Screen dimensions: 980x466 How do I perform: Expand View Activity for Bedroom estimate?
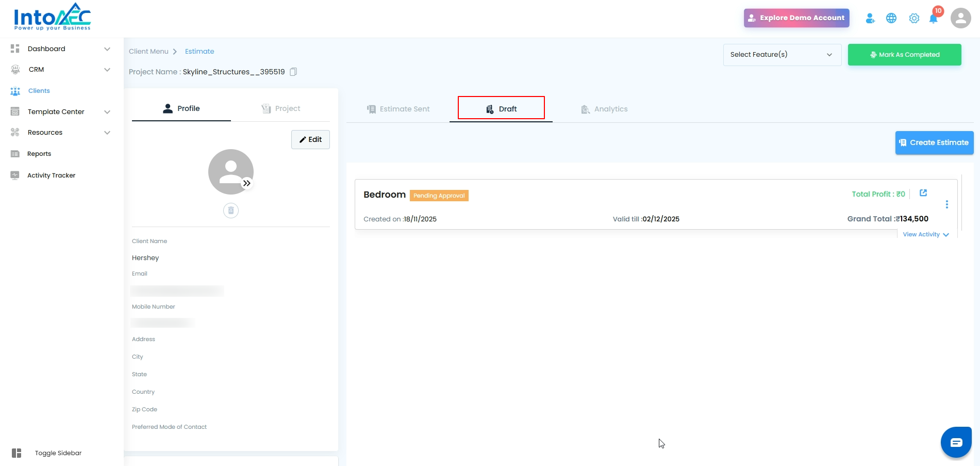pos(926,234)
